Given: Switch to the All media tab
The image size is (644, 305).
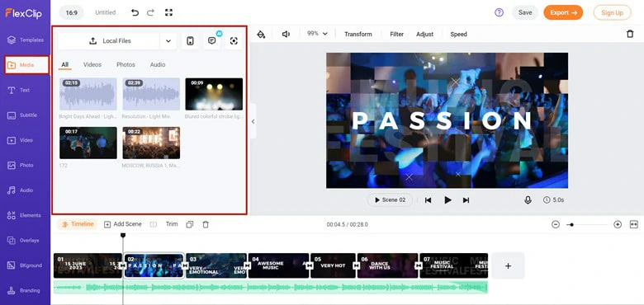Looking at the screenshot, I should tap(65, 65).
